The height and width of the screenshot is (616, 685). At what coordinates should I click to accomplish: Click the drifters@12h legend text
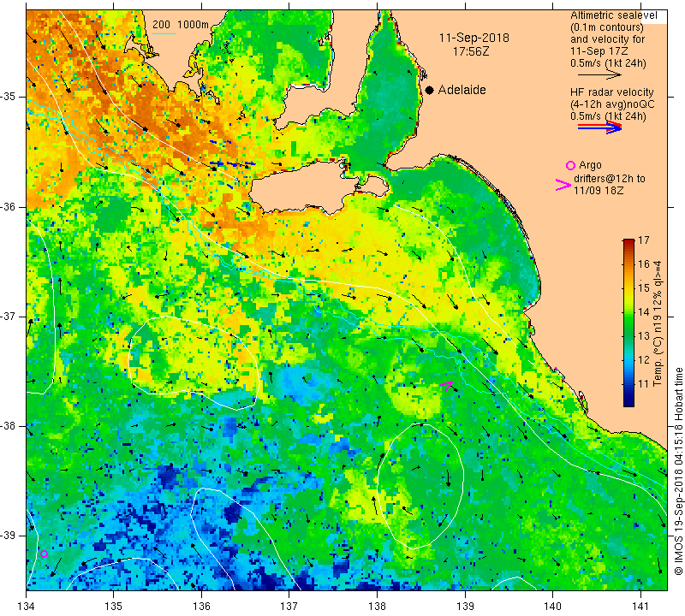(609, 179)
